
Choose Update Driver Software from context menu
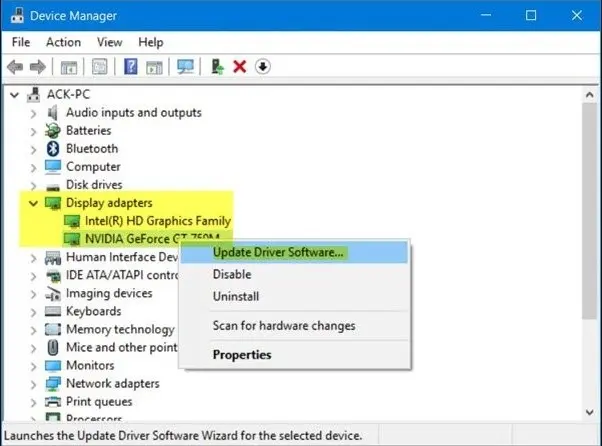tap(294, 253)
